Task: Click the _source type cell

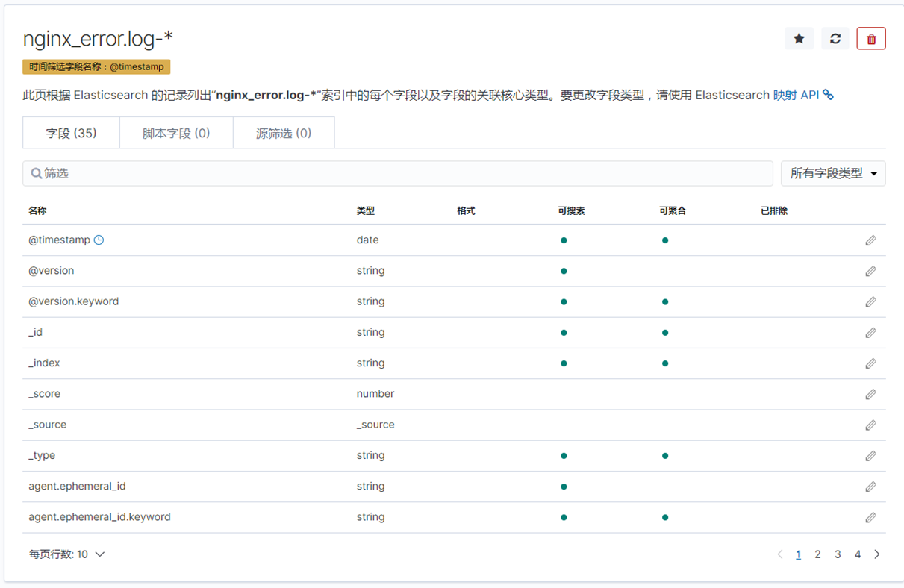Action: (375, 425)
